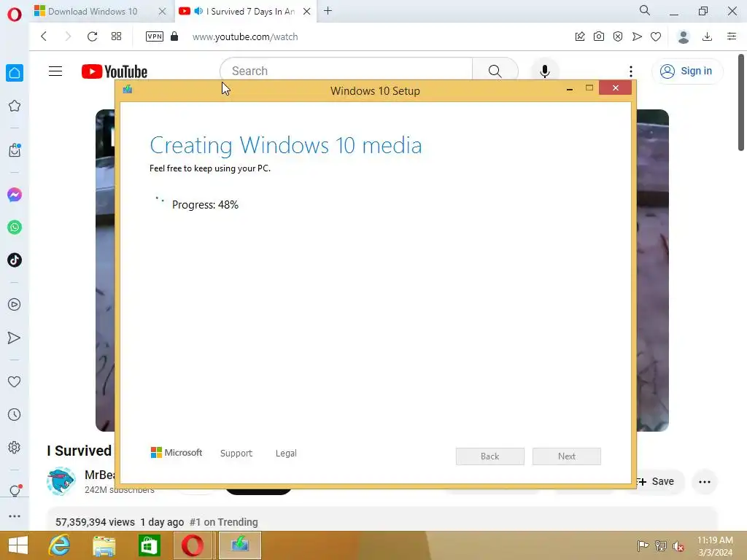Go forward using the browser forward arrow
The width and height of the screenshot is (747, 560).
click(x=68, y=36)
